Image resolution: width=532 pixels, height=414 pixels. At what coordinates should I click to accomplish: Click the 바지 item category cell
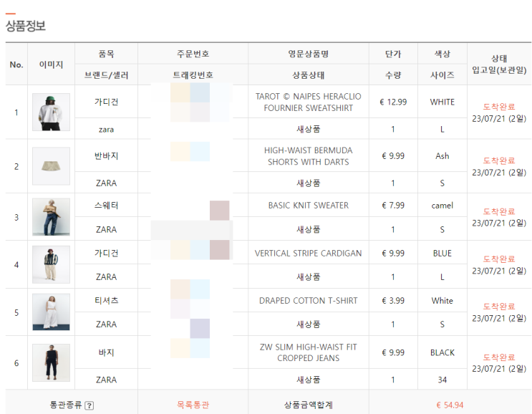coord(106,352)
